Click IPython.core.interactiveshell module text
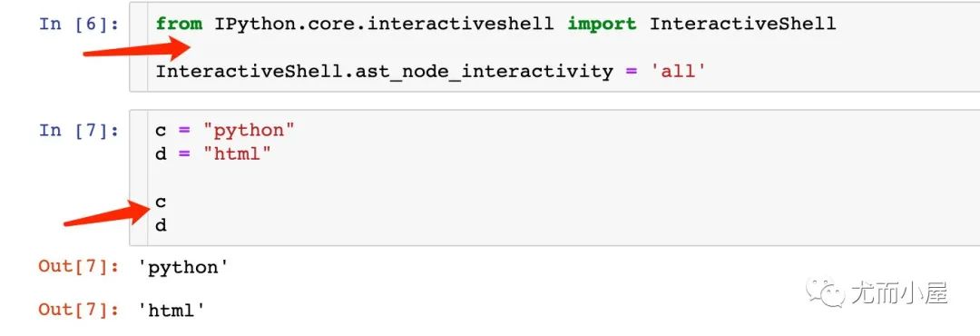 click(385, 24)
